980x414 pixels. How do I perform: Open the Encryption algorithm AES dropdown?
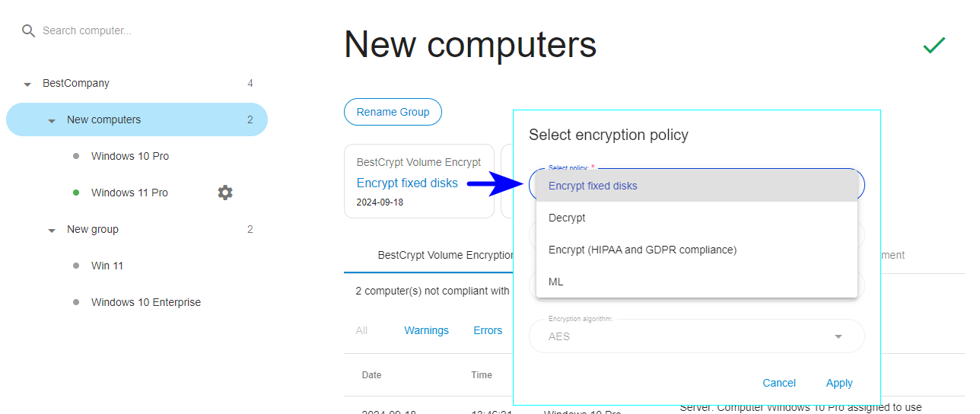click(697, 336)
